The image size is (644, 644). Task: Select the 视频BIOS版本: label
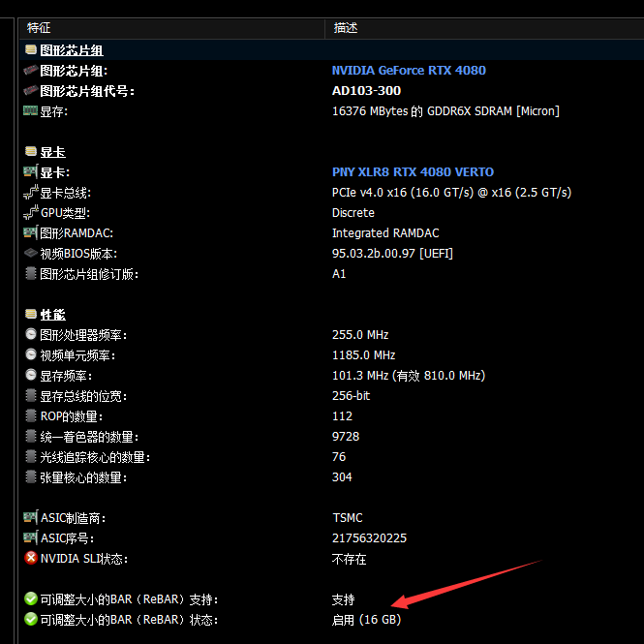(78, 254)
